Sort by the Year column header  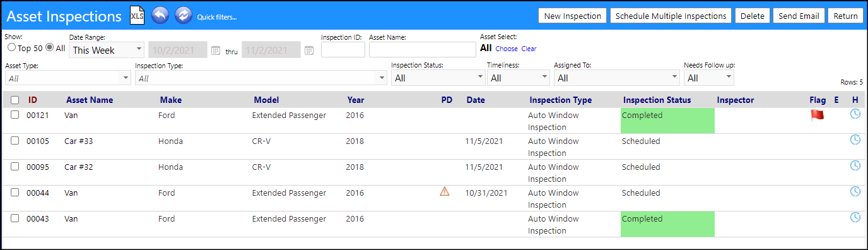(356, 100)
